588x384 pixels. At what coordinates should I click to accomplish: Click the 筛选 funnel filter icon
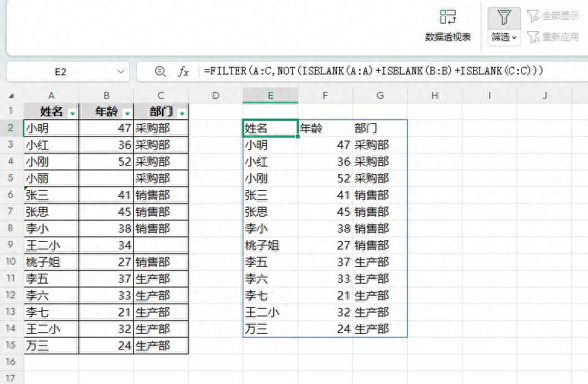(x=504, y=17)
